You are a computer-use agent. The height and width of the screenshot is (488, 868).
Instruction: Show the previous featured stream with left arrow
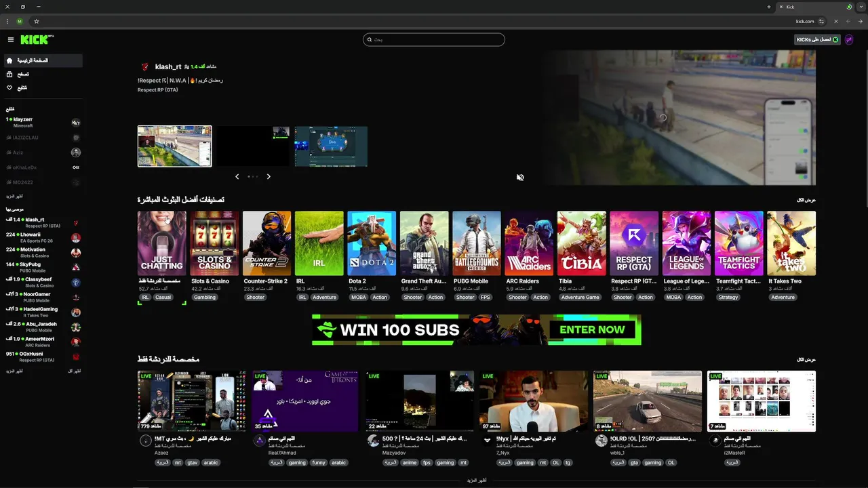[237, 176]
